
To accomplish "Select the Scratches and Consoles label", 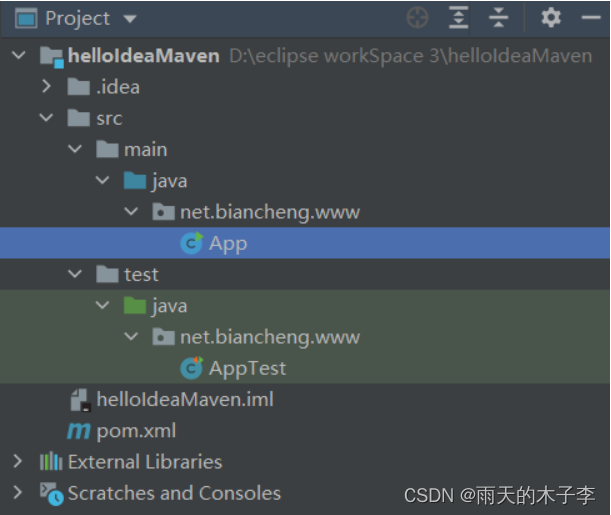I will point(174,493).
